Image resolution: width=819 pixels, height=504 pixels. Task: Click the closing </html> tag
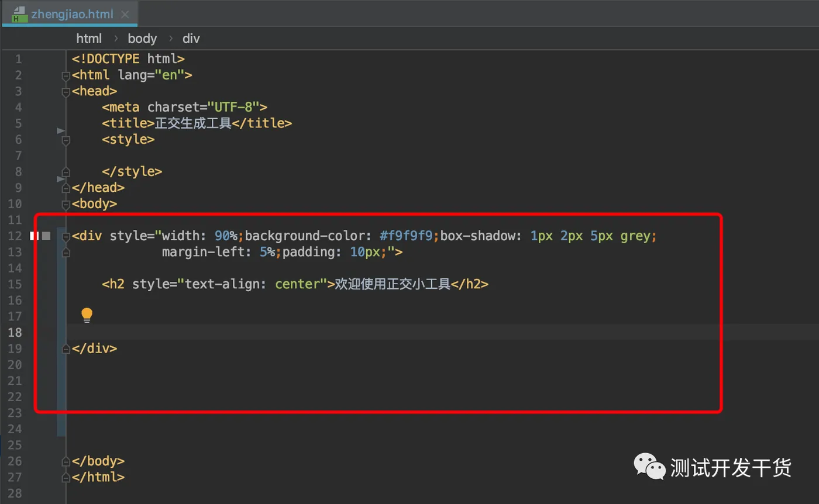[x=98, y=477]
